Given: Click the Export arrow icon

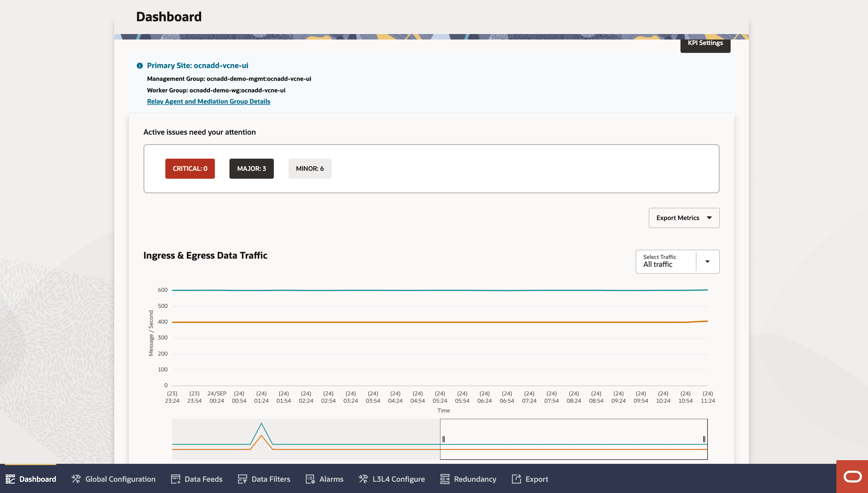Looking at the screenshot, I should click(x=516, y=479).
